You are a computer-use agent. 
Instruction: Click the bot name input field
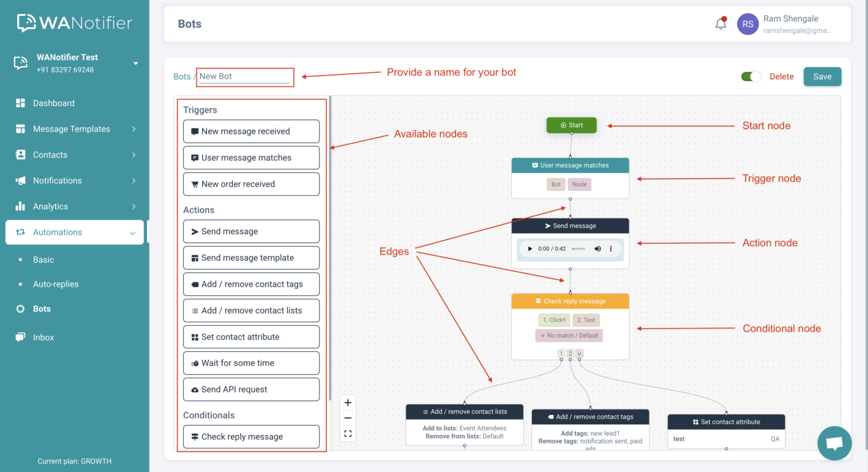point(245,77)
